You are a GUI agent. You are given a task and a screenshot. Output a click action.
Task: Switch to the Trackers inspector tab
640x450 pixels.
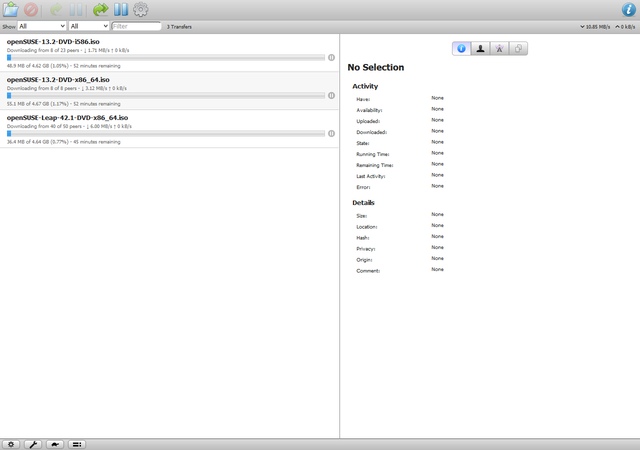point(499,49)
